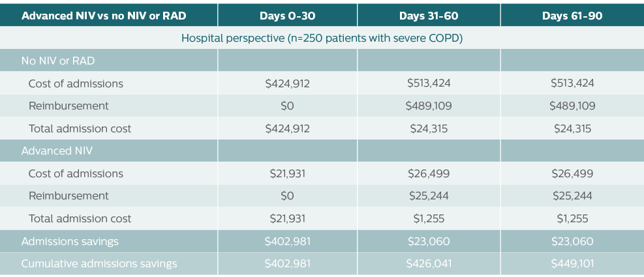The width and height of the screenshot is (644, 277).
Task: Click the $21,931 cost of admissions cell
Action: pyautogui.click(x=288, y=173)
